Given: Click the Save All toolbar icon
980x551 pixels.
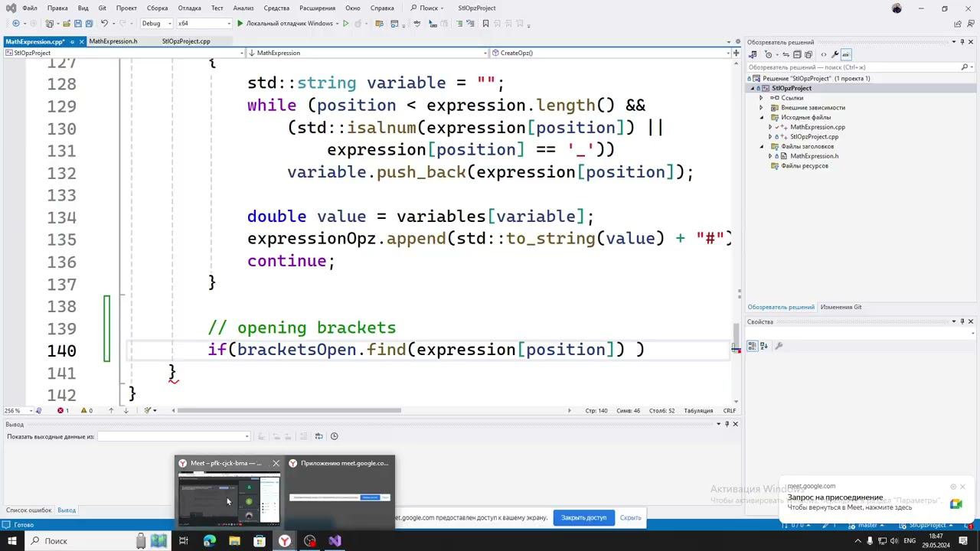Looking at the screenshot, I should (x=89, y=24).
